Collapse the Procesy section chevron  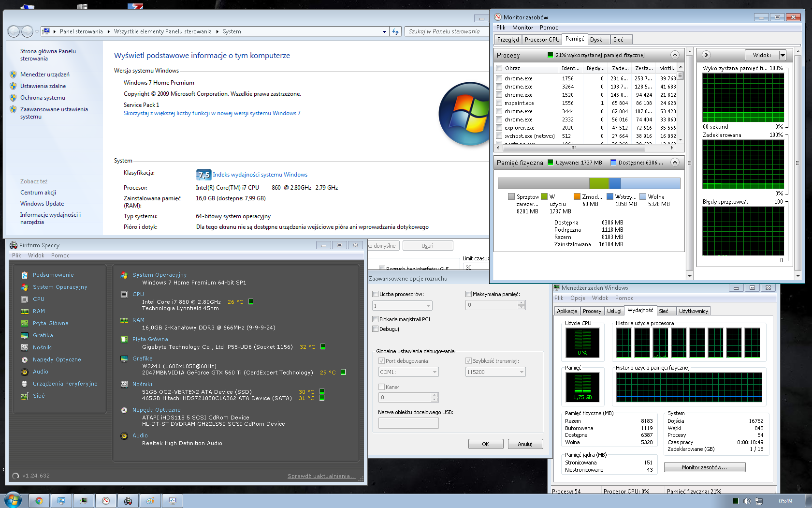pos(675,55)
